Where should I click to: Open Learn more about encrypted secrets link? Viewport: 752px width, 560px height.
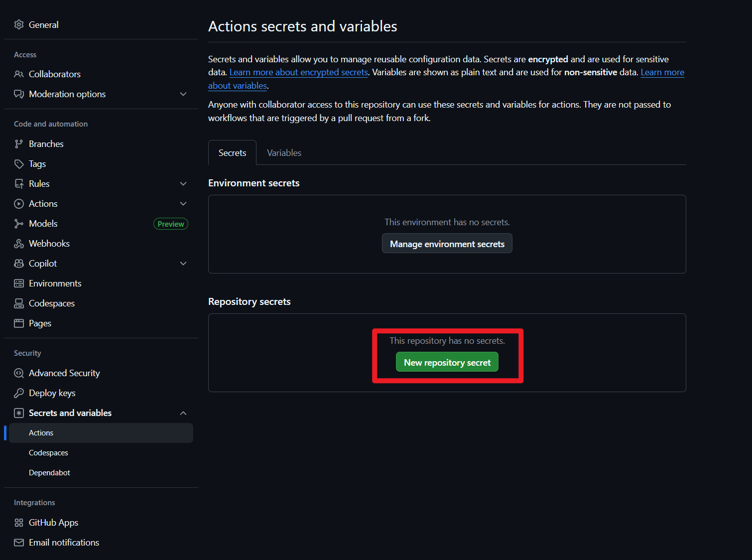pyautogui.click(x=298, y=72)
